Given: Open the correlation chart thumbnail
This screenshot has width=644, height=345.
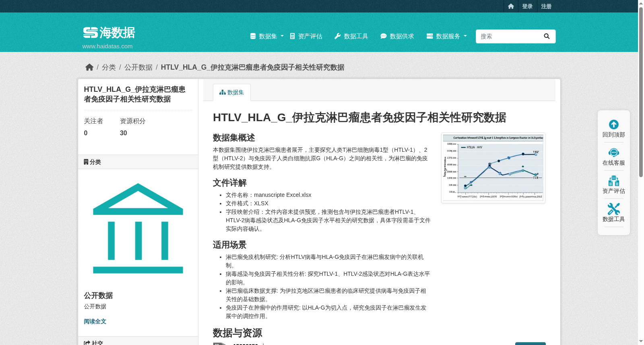Looking at the screenshot, I should pos(493,168).
